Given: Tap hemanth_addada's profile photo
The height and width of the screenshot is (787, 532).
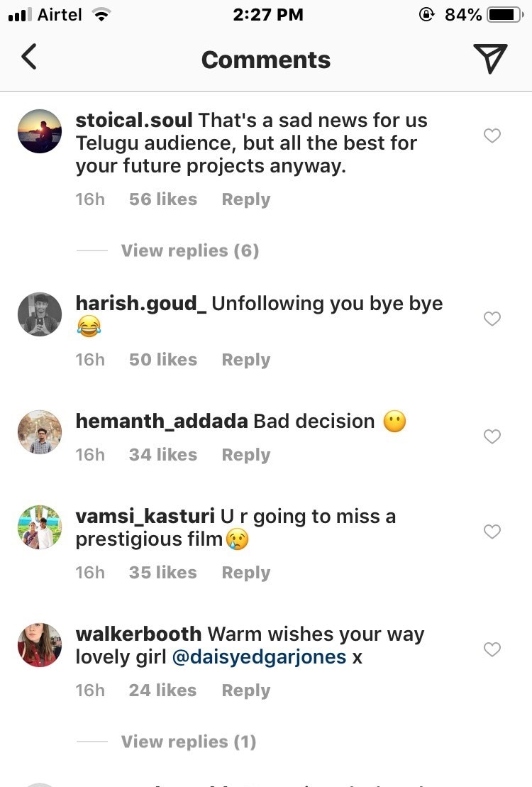Looking at the screenshot, I should pos(40,432).
